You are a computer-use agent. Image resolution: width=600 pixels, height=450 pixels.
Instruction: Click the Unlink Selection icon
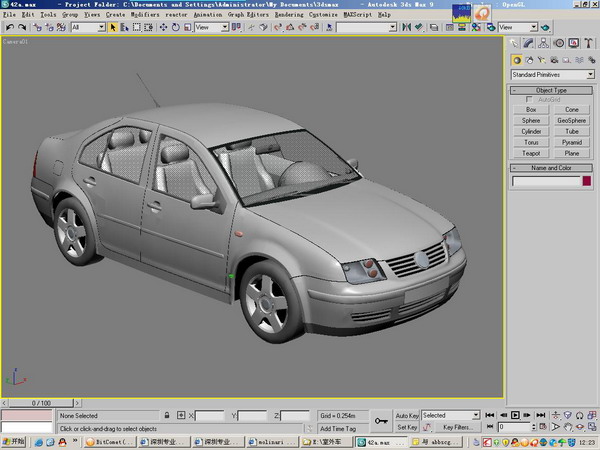(49, 27)
